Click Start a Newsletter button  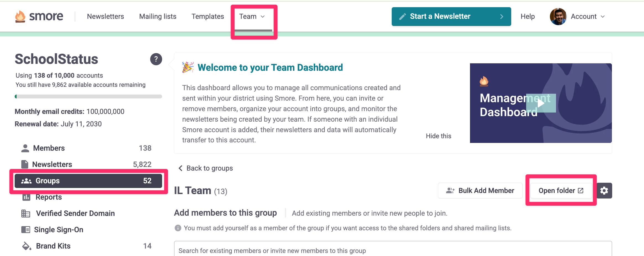(x=451, y=17)
